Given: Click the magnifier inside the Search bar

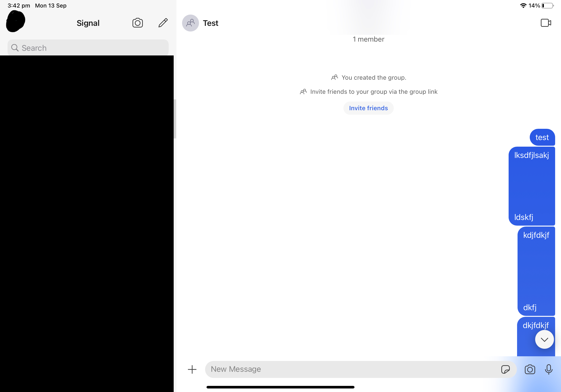Looking at the screenshot, I should coord(15,48).
